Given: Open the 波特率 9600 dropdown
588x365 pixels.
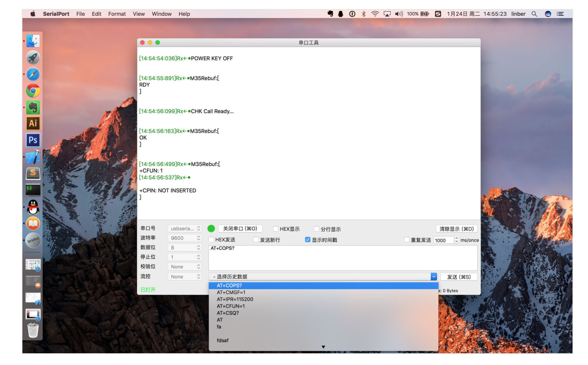Looking at the screenshot, I should pyautogui.click(x=184, y=238).
